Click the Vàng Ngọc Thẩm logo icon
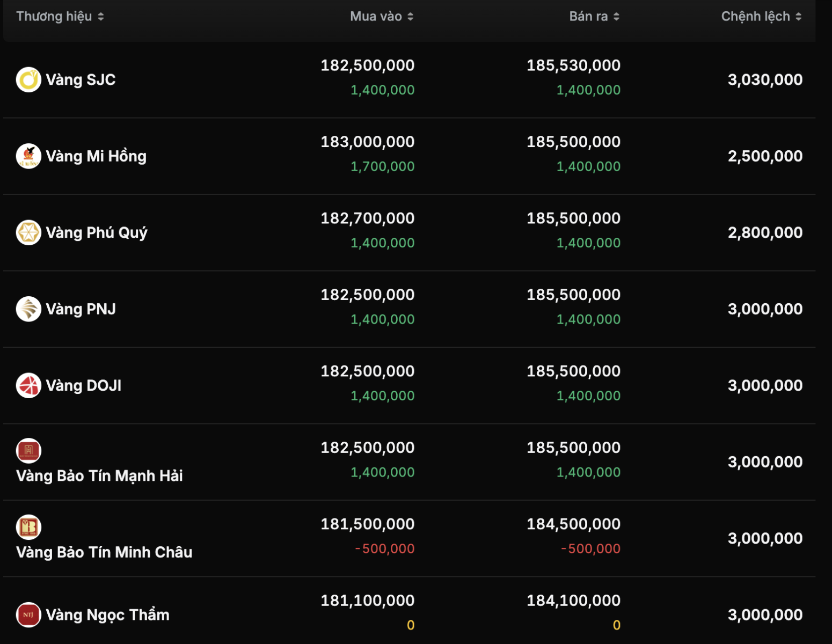 (x=28, y=615)
